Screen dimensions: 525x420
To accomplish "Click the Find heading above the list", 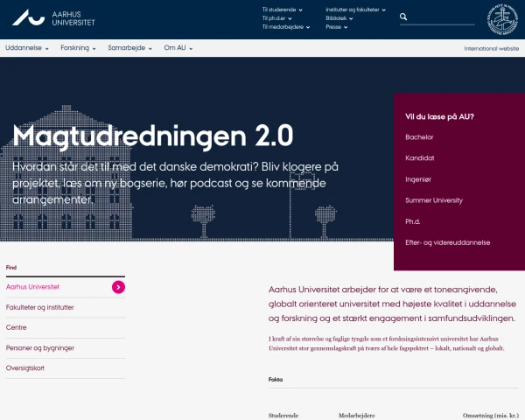I will [11, 267].
